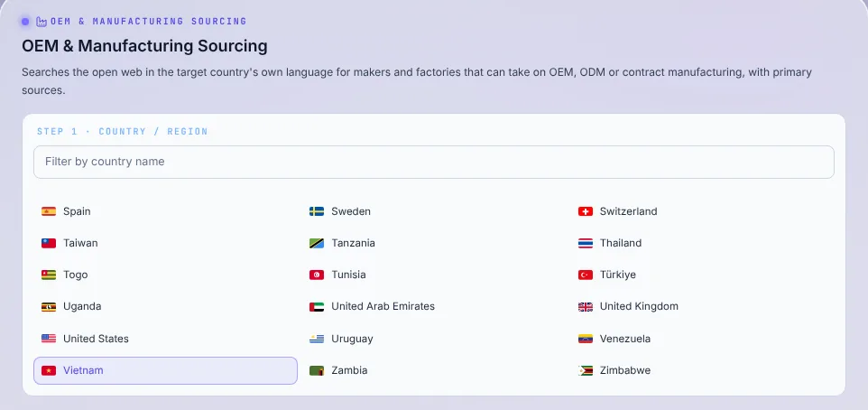The width and height of the screenshot is (868, 410).
Task: Choose Togo from the country options
Action: (165, 275)
